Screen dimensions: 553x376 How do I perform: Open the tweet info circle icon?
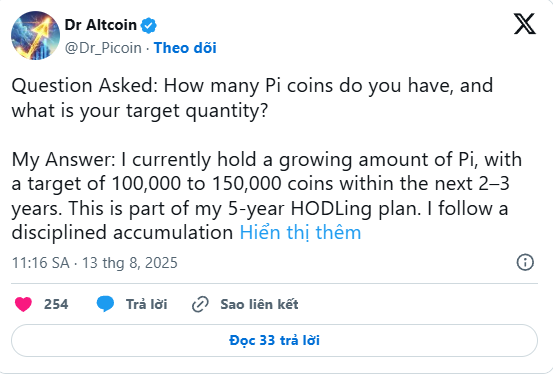coord(525,262)
